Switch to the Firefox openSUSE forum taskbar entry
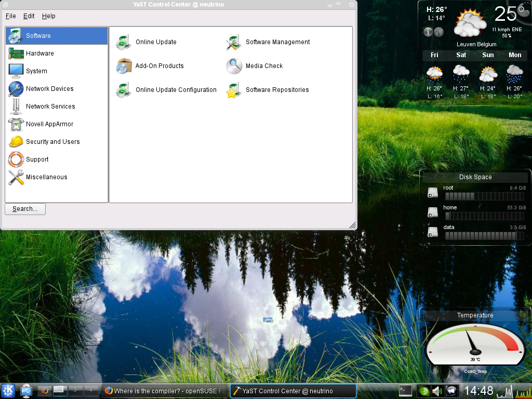 165,391
